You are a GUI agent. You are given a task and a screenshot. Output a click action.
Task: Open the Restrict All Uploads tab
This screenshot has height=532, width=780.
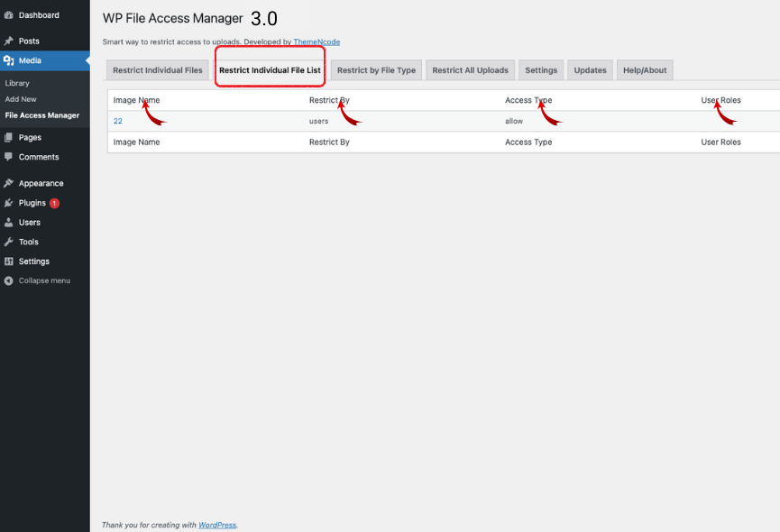pyautogui.click(x=470, y=70)
